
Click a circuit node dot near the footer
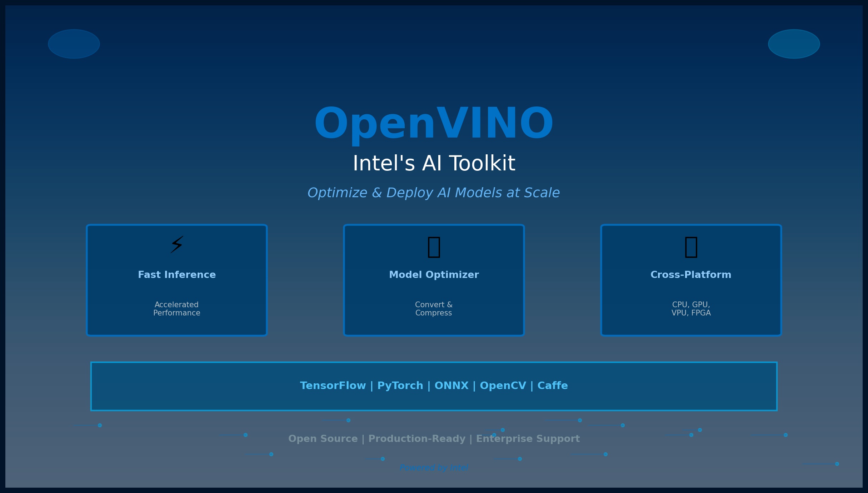tap(348, 420)
